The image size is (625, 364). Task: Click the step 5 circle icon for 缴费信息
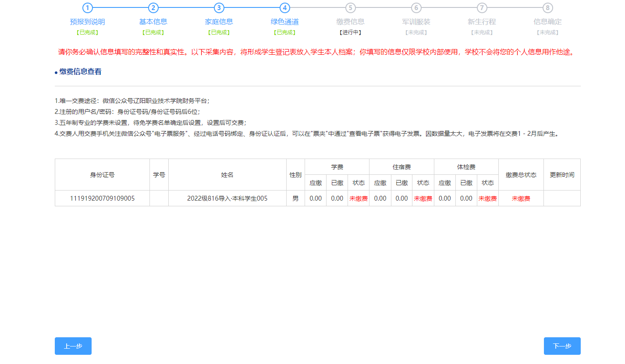[350, 8]
